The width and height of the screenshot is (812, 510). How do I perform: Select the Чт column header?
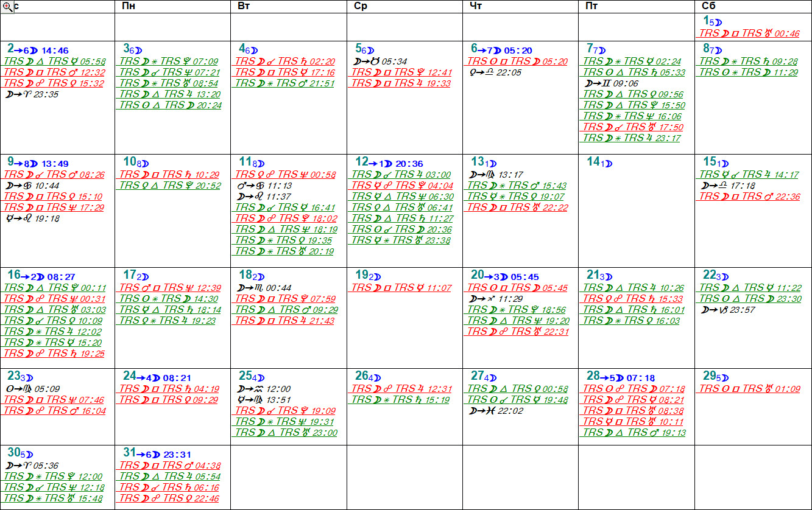click(476, 6)
